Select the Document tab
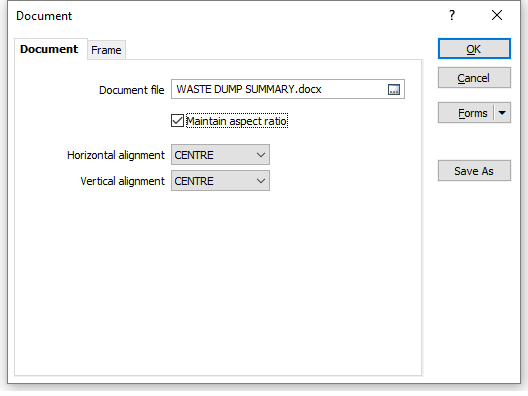The image size is (528, 396). (x=49, y=49)
